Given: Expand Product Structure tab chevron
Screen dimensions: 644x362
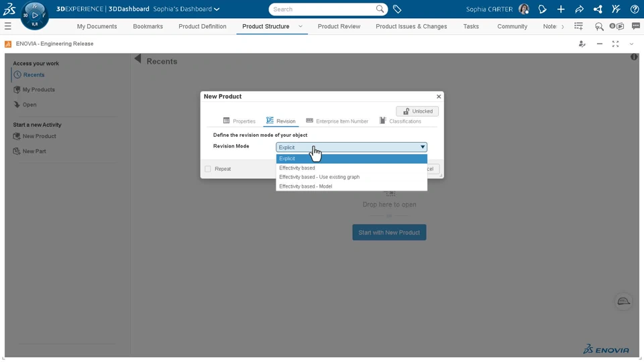Looking at the screenshot, I should [x=301, y=26].
